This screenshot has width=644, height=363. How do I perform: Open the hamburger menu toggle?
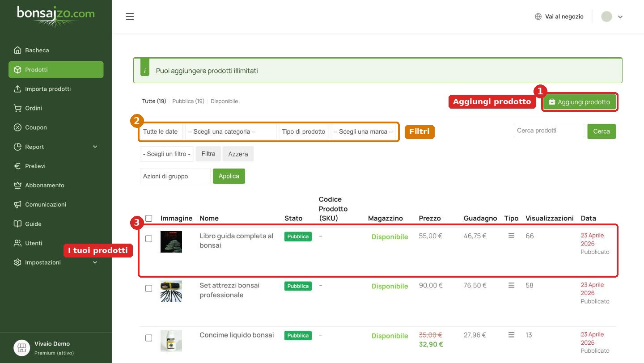(x=130, y=17)
